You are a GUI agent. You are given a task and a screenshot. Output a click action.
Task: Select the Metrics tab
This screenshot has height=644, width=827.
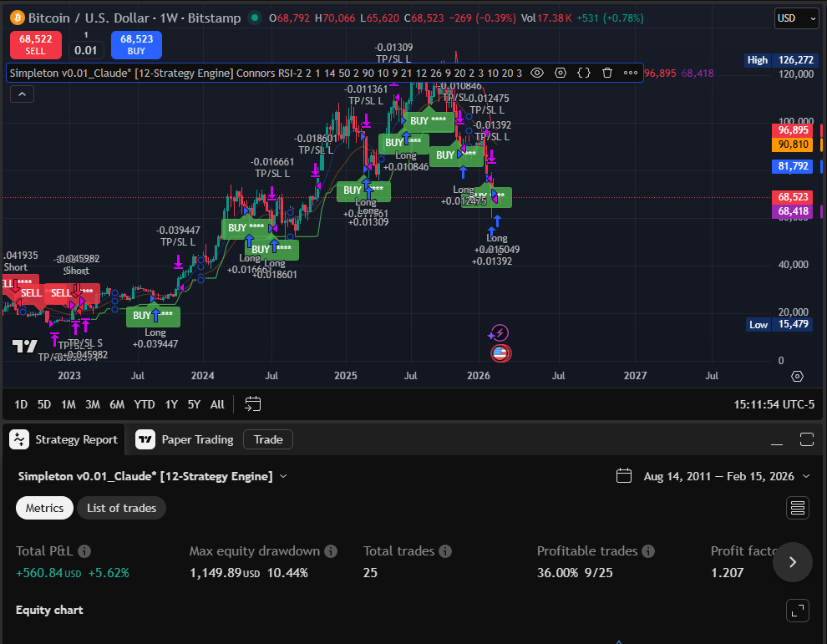tap(45, 508)
